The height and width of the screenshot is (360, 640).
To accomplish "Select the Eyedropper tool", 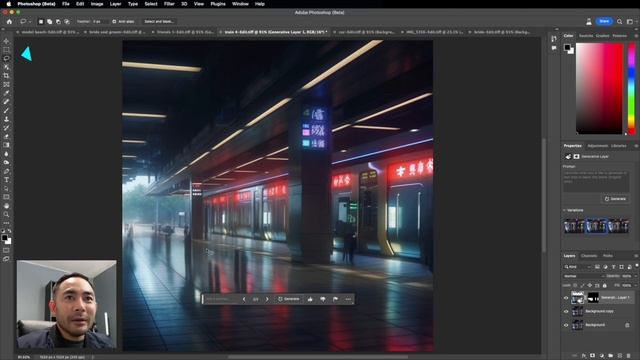I will tap(6, 93).
